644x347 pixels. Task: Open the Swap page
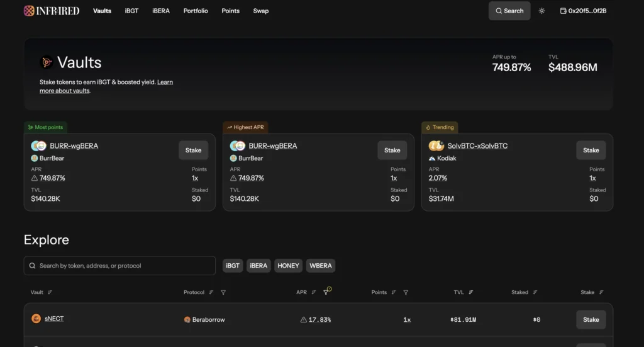[x=261, y=11]
